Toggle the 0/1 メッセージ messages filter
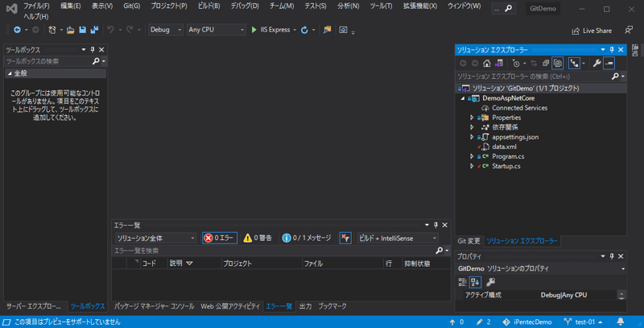This screenshot has width=644, height=328. (x=307, y=238)
